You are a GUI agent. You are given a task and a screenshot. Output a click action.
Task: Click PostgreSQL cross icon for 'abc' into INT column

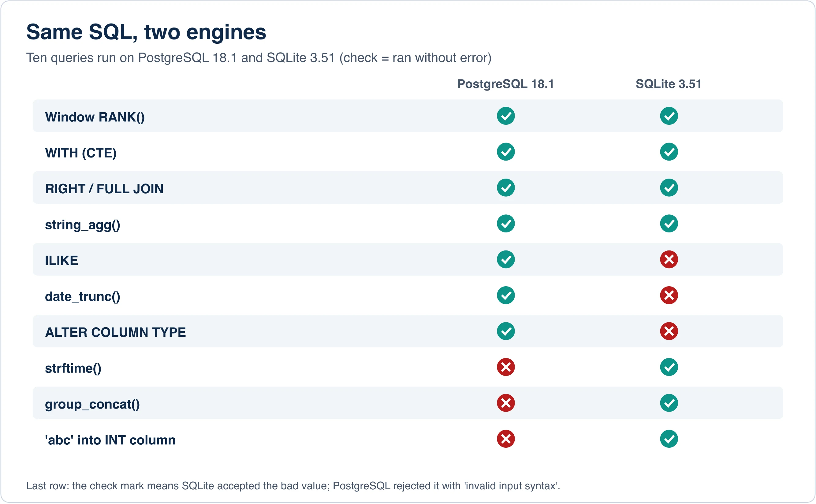pos(505,439)
